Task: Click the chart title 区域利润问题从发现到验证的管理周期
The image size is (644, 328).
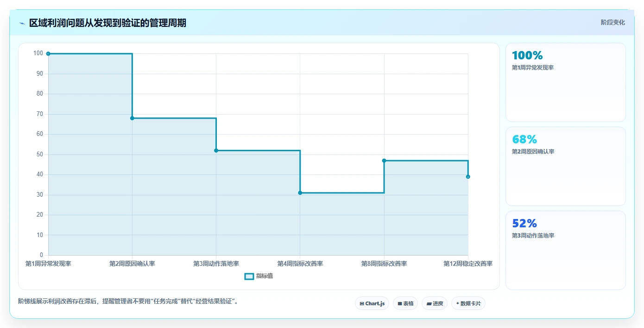Action: (x=107, y=23)
